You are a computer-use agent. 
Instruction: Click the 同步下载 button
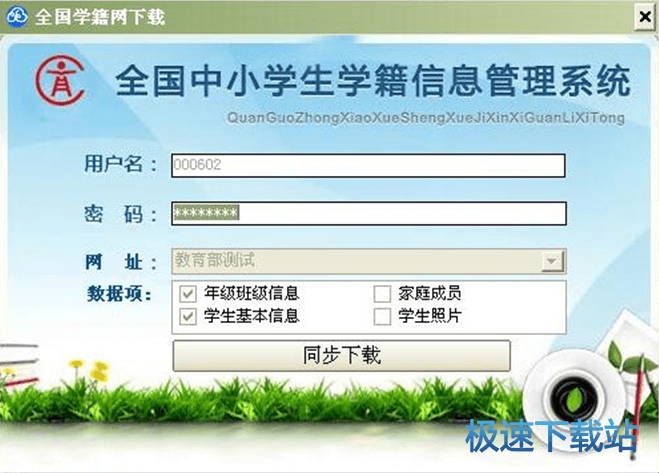click(x=342, y=356)
